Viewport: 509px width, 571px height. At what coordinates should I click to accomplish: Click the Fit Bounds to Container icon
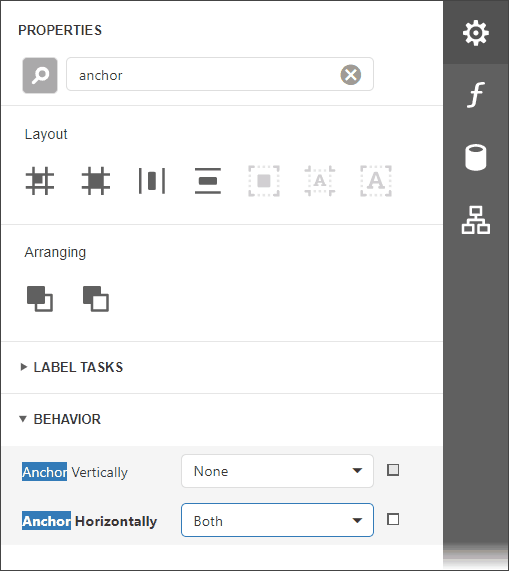264,181
